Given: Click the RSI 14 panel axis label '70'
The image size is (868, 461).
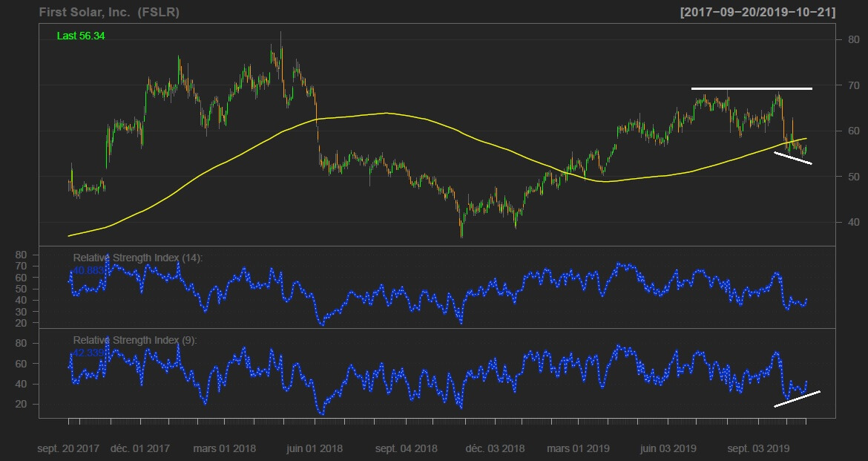Looking at the screenshot, I should [x=21, y=267].
